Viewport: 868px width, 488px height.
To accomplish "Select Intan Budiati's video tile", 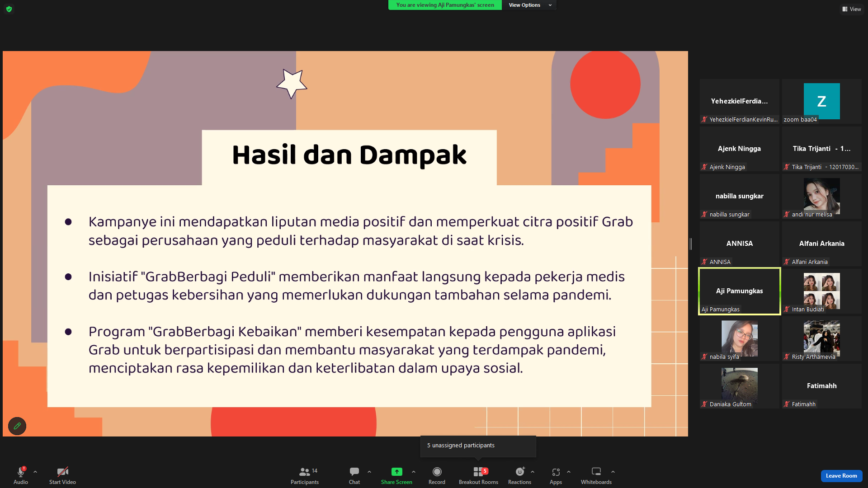I will point(822,291).
